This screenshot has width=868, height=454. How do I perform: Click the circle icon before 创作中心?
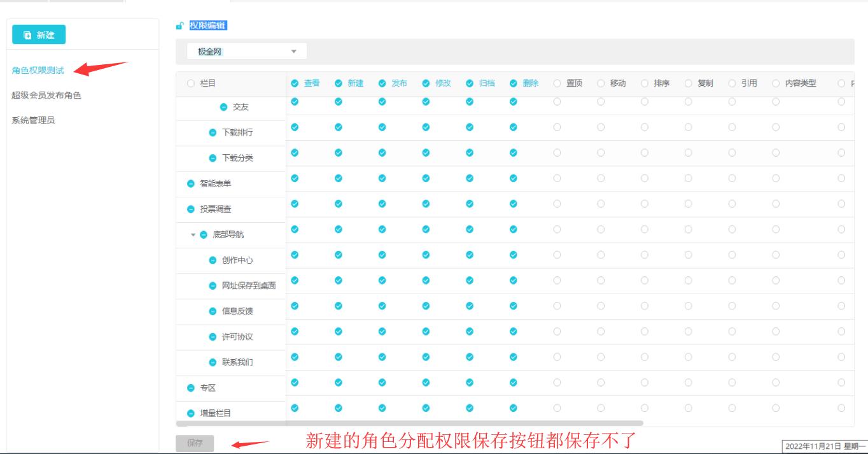pos(213,260)
